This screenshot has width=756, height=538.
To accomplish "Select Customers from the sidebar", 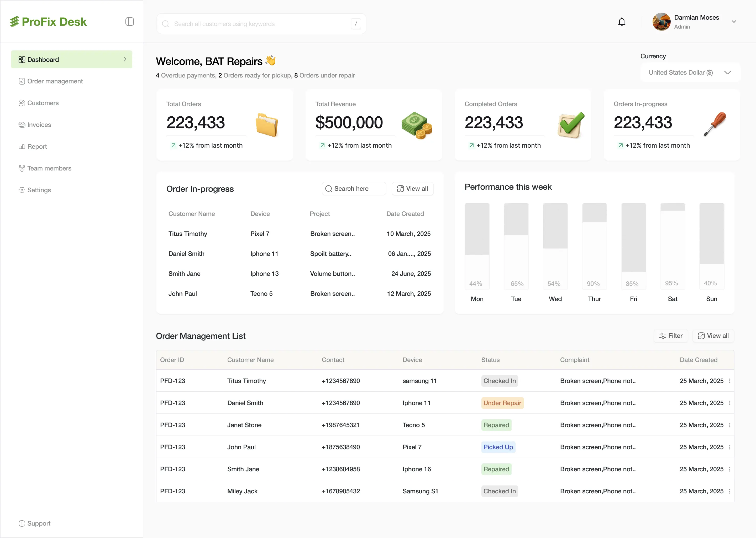I will pos(43,103).
